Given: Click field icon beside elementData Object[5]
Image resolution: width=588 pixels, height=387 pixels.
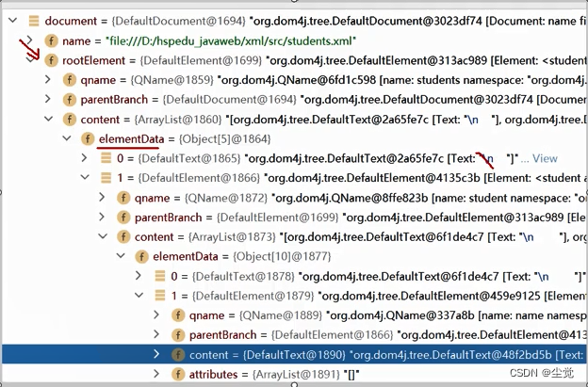Looking at the screenshot, I should pyautogui.click(x=88, y=139).
